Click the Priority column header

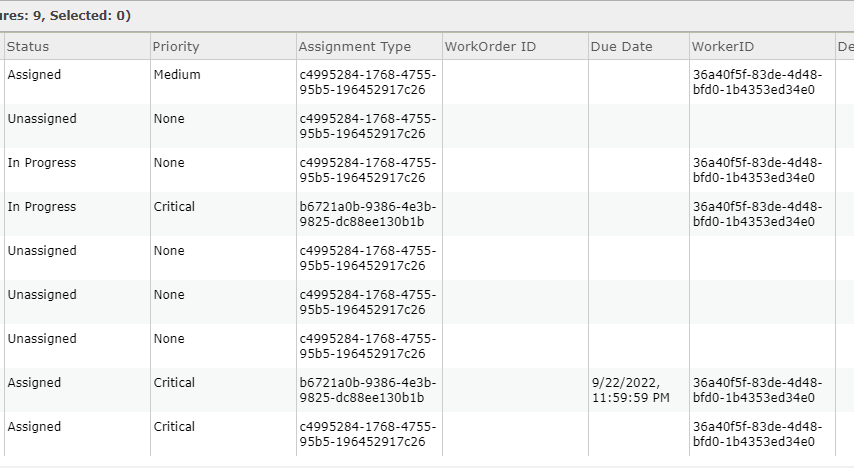pyautogui.click(x=223, y=47)
